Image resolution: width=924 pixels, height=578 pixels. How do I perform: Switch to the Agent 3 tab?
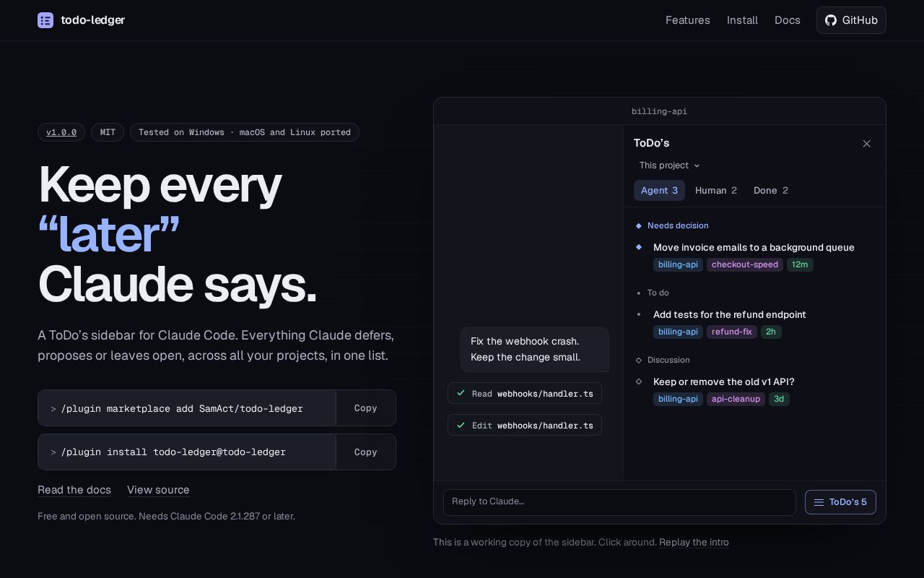point(659,190)
